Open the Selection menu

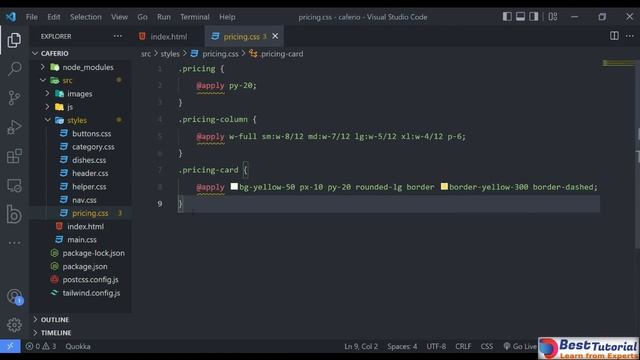[x=85, y=17]
